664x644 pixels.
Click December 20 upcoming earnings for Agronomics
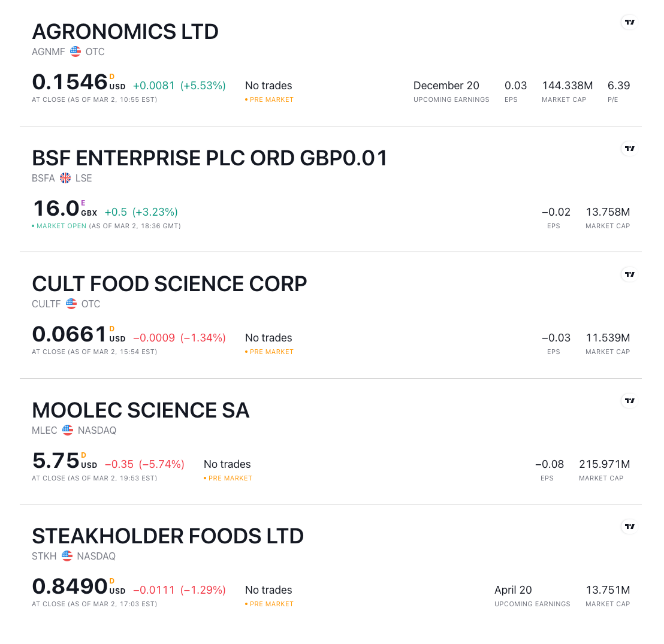(446, 85)
